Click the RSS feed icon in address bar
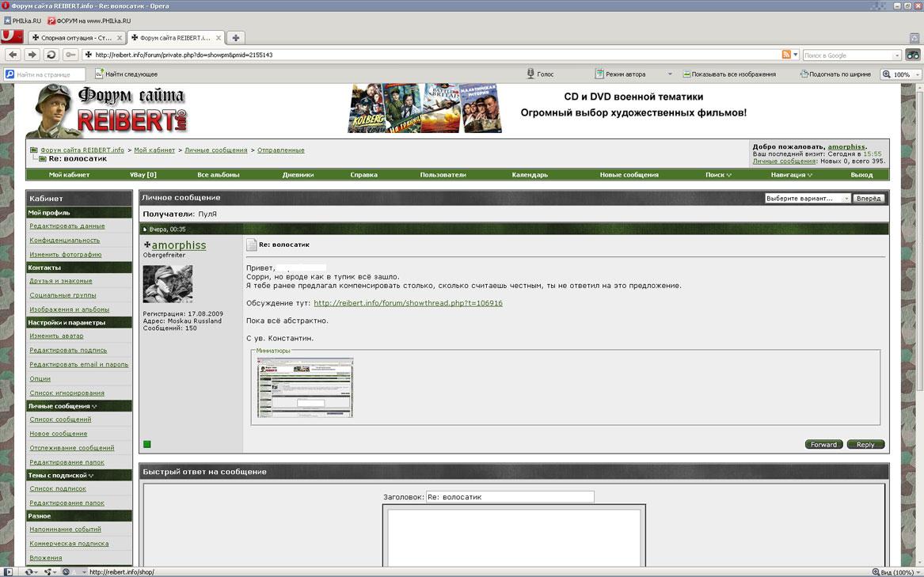 tap(786, 55)
